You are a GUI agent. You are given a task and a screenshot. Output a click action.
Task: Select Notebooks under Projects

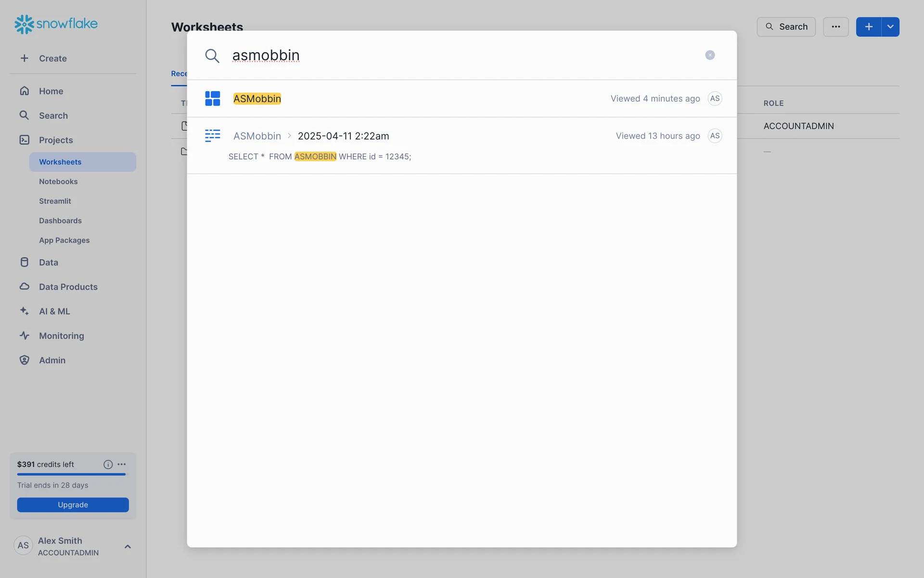(58, 182)
